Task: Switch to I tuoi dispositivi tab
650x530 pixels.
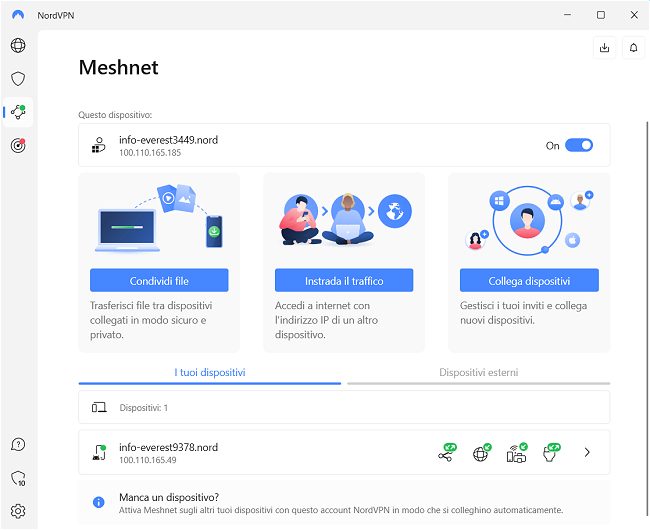Action: pos(210,373)
